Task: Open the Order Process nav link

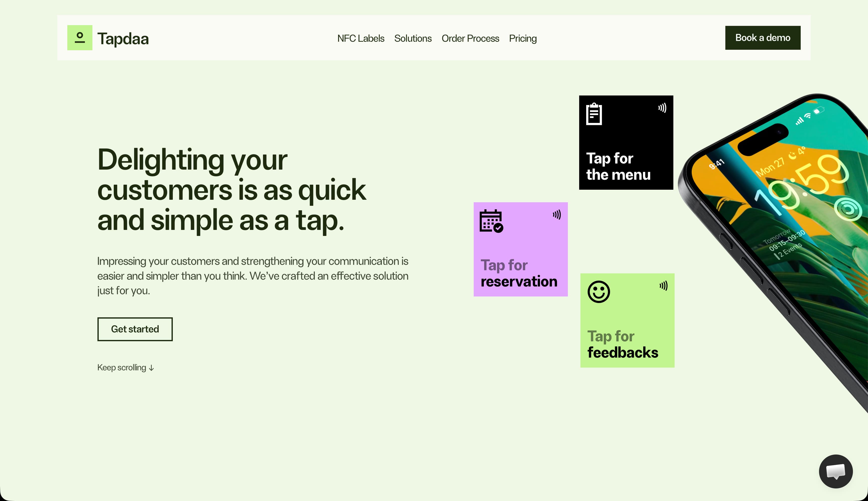Action: point(470,38)
